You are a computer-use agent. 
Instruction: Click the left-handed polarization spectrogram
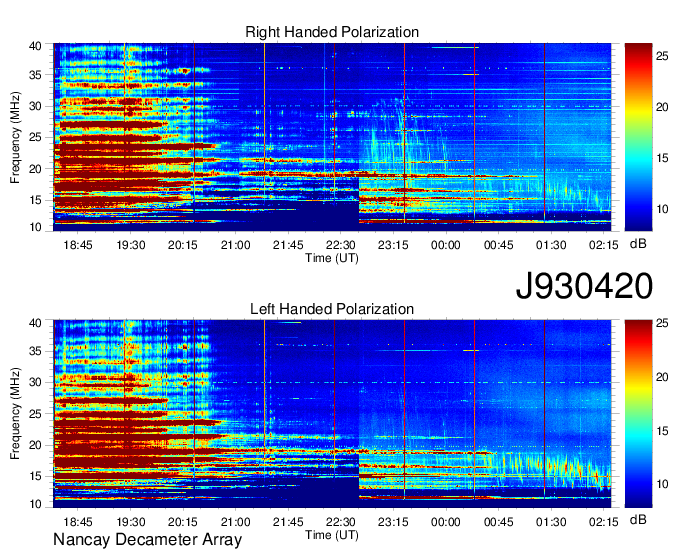[332, 414]
